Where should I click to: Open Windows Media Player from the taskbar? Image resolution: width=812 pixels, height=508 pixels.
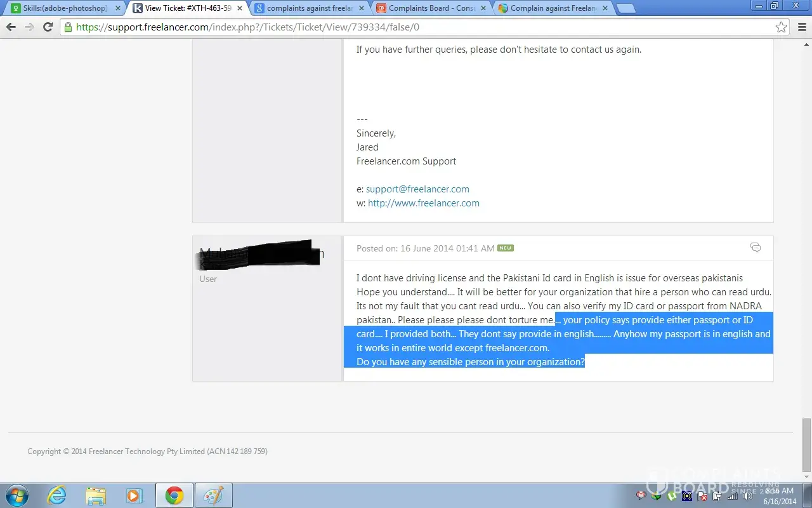(134, 495)
